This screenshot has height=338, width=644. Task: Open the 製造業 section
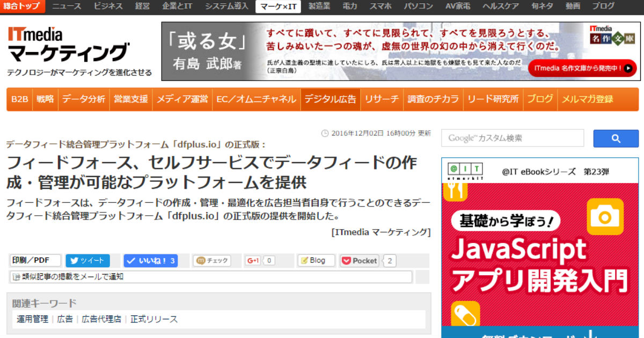(x=320, y=6)
